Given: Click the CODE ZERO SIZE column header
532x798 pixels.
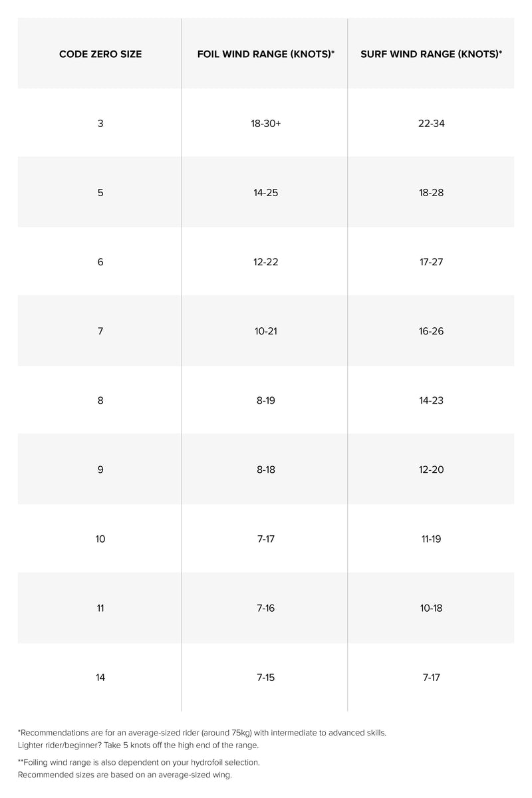Looking at the screenshot, I should pos(100,55).
